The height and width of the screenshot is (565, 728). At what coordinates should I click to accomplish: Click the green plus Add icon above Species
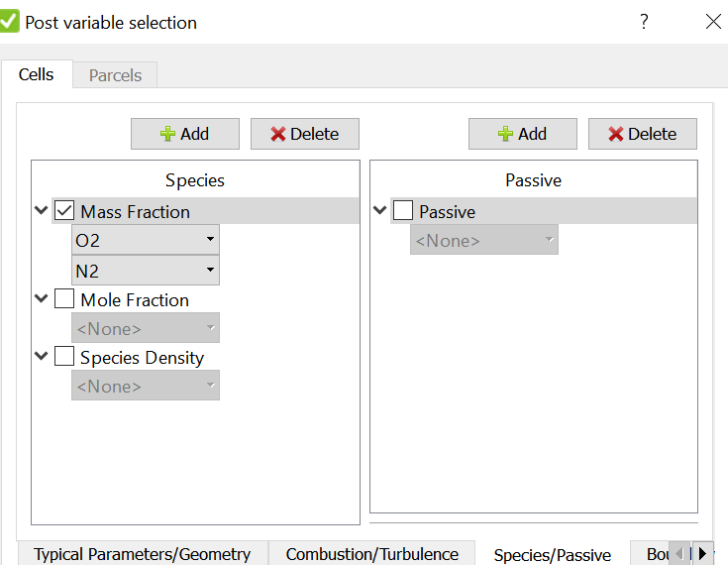167,134
